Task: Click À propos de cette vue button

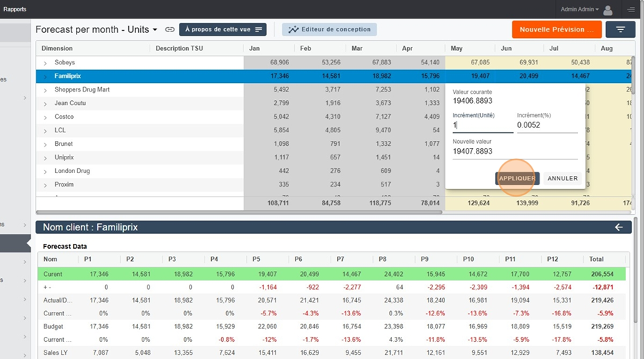Action: pos(223,29)
